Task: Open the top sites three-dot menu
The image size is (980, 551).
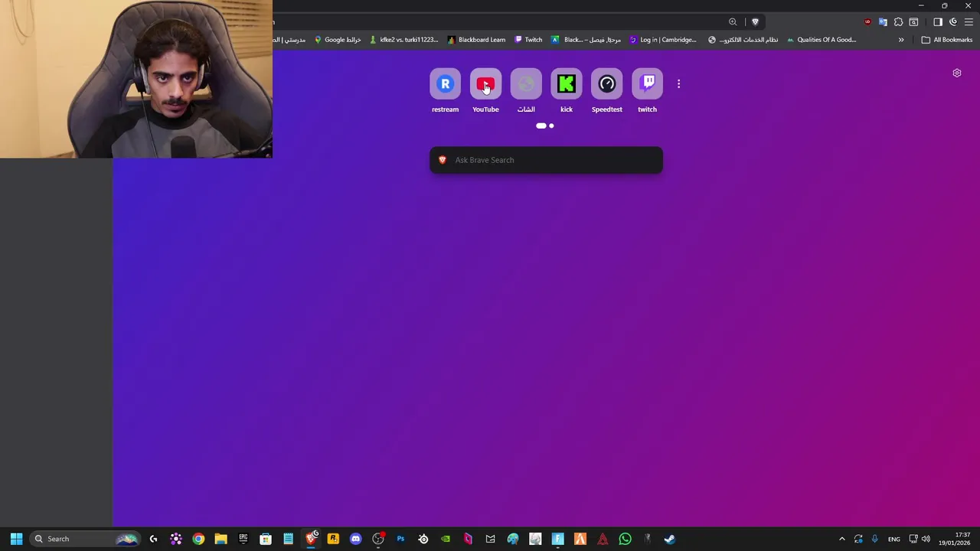Action: 678,84
